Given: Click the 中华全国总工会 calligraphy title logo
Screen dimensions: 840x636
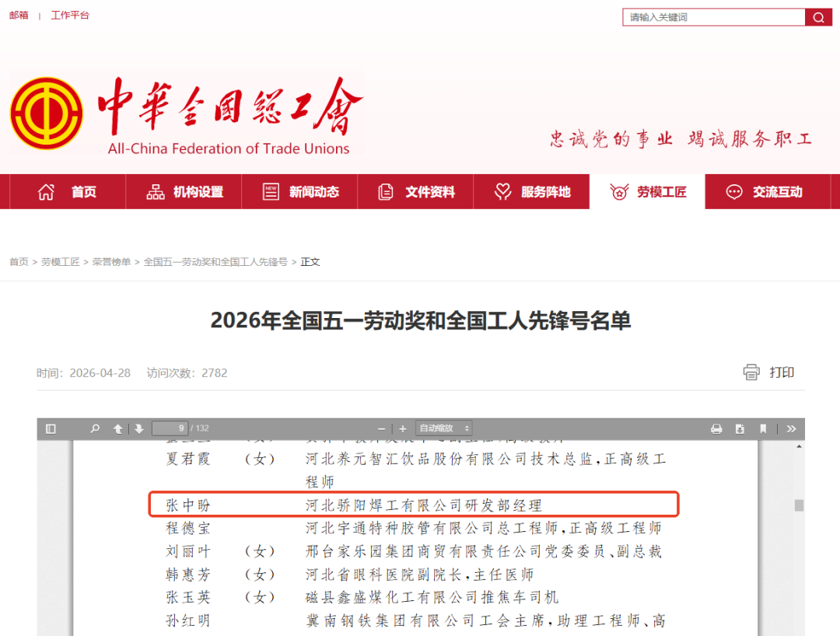Looking at the screenshot, I should click(x=230, y=106).
